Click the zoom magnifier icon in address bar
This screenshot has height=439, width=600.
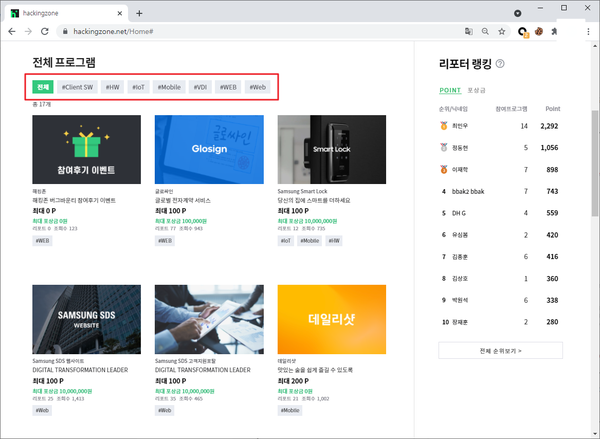point(485,31)
